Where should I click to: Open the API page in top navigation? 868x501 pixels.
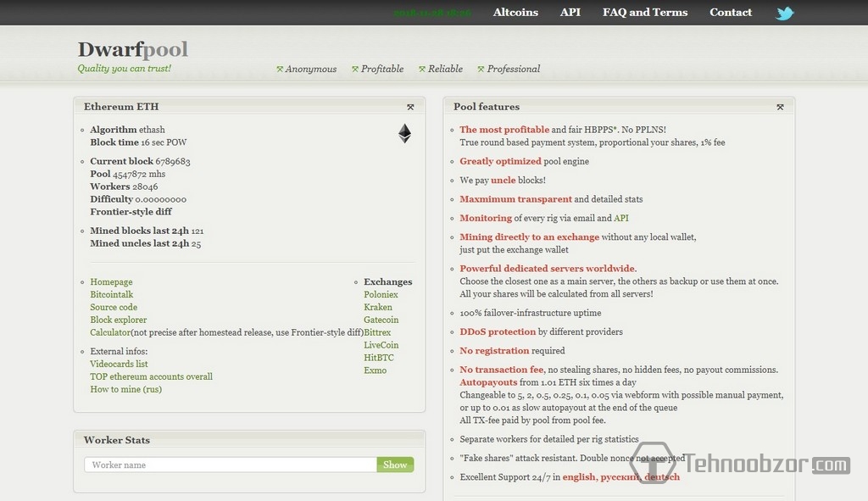570,13
